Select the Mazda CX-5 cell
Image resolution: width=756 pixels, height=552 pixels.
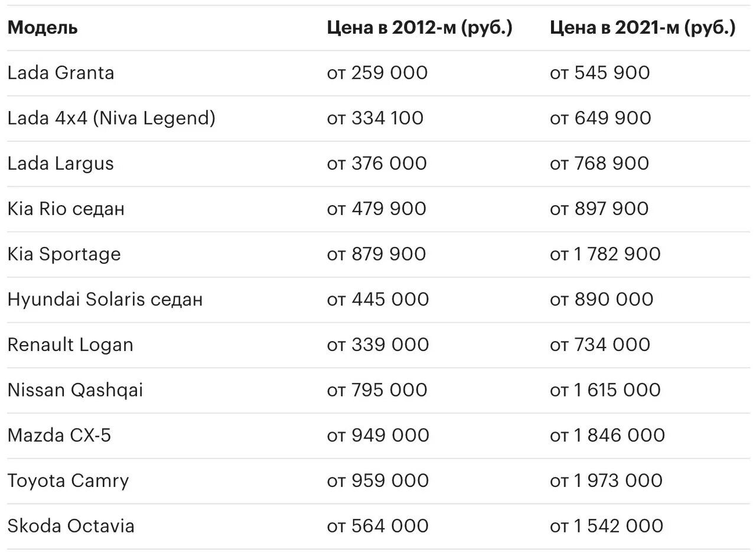click(59, 436)
